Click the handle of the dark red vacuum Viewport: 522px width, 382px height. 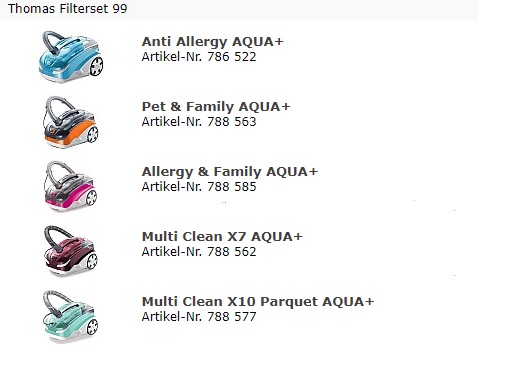pyautogui.click(x=56, y=237)
